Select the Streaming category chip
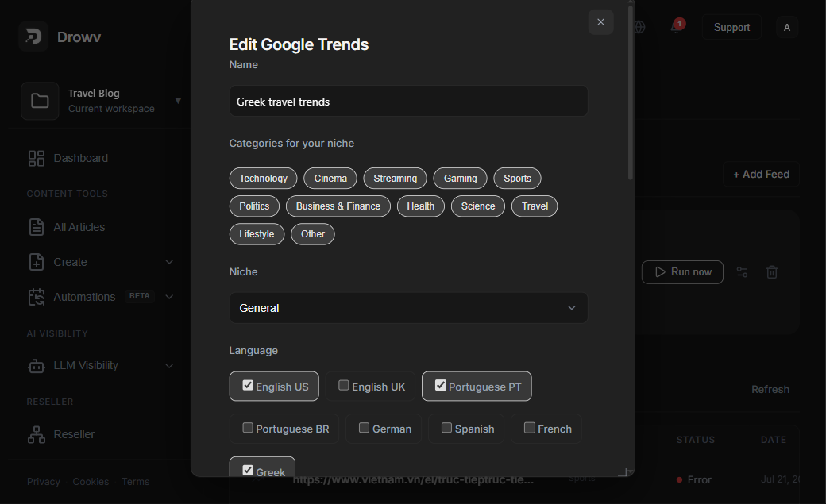The width and height of the screenshot is (826, 504). [x=395, y=179]
